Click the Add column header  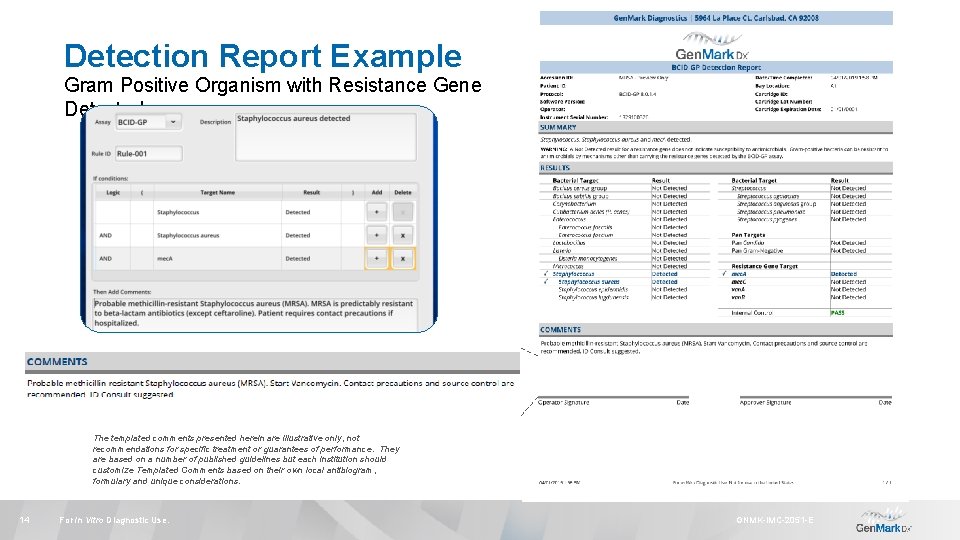pos(377,192)
